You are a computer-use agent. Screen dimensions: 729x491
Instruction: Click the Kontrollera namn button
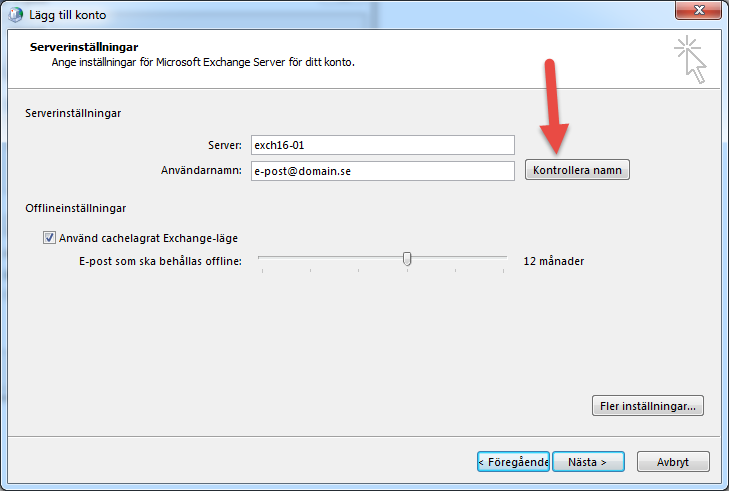pyautogui.click(x=577, y=170)
